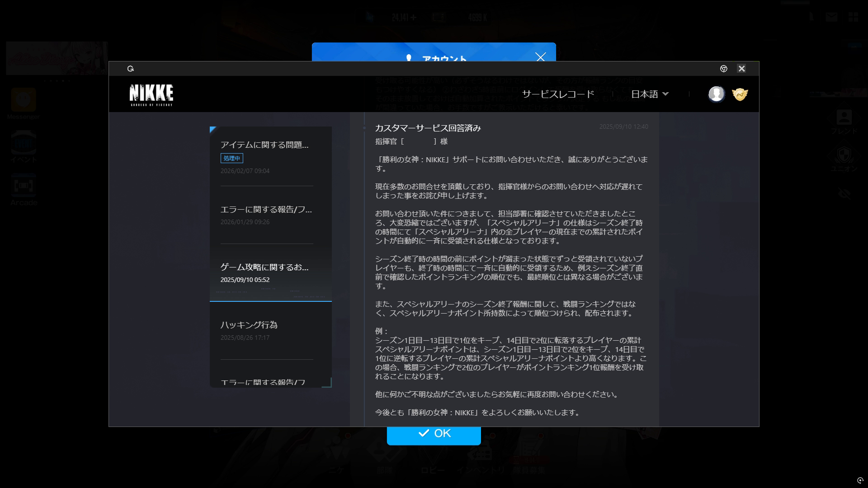This screenshot has width=868, height=488.
Task: Open page in external browser icon
Action: [x=723, y=69]
